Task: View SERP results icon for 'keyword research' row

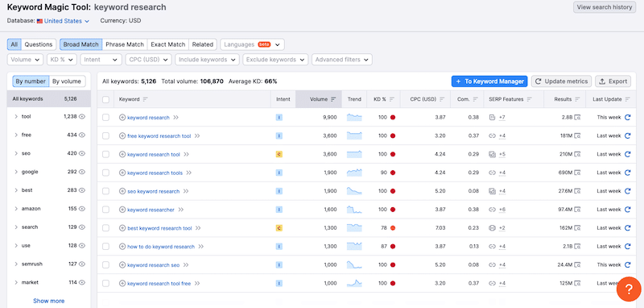Action: [577, 118]
